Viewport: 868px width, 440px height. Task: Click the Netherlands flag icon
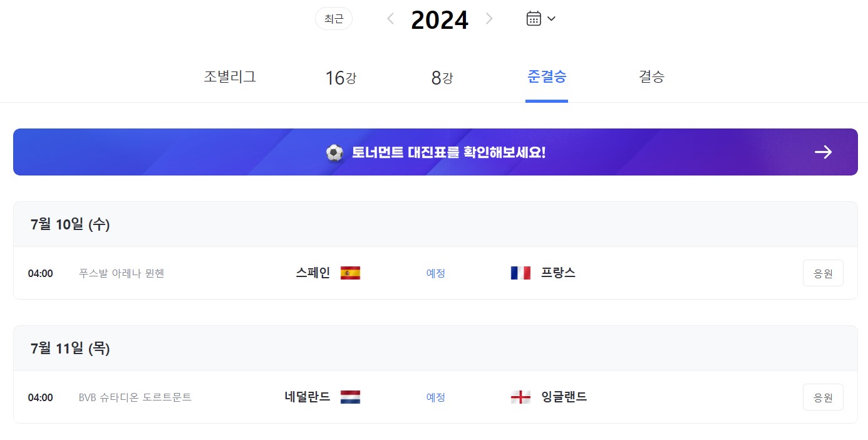[x=351, y=397]
